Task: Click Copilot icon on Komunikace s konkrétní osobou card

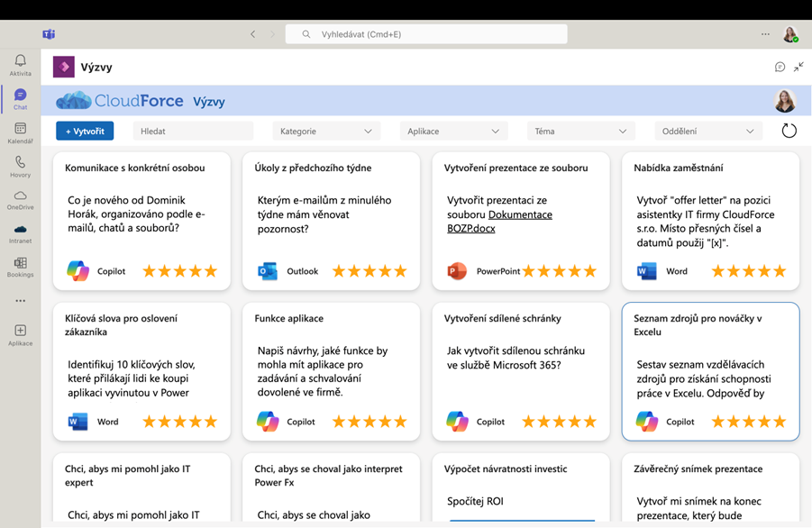Action: pyautogui.click(x=78, y=270)
